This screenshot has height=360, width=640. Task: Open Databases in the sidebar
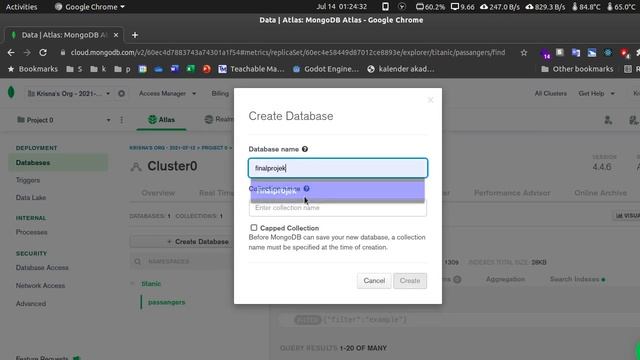[x=58, y=162]
